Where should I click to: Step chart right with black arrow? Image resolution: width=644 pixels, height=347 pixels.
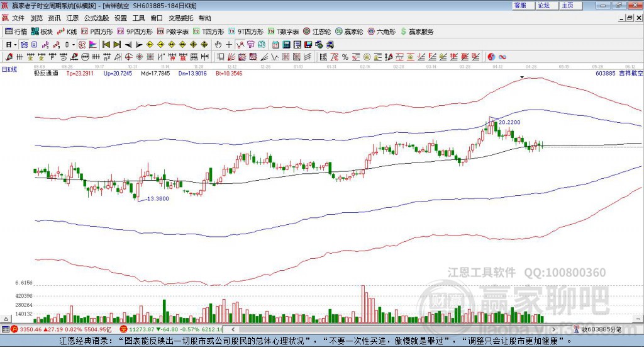[139, 45]
